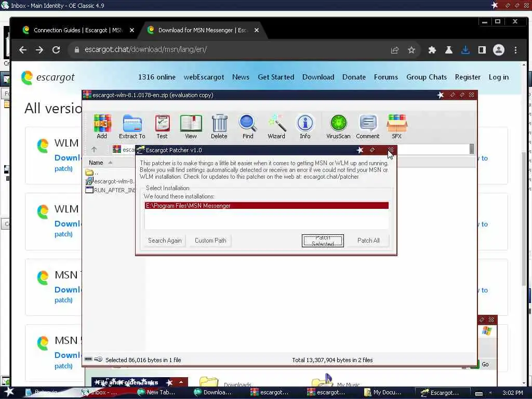Launch the Wizard wand icon

pos(276,127)
